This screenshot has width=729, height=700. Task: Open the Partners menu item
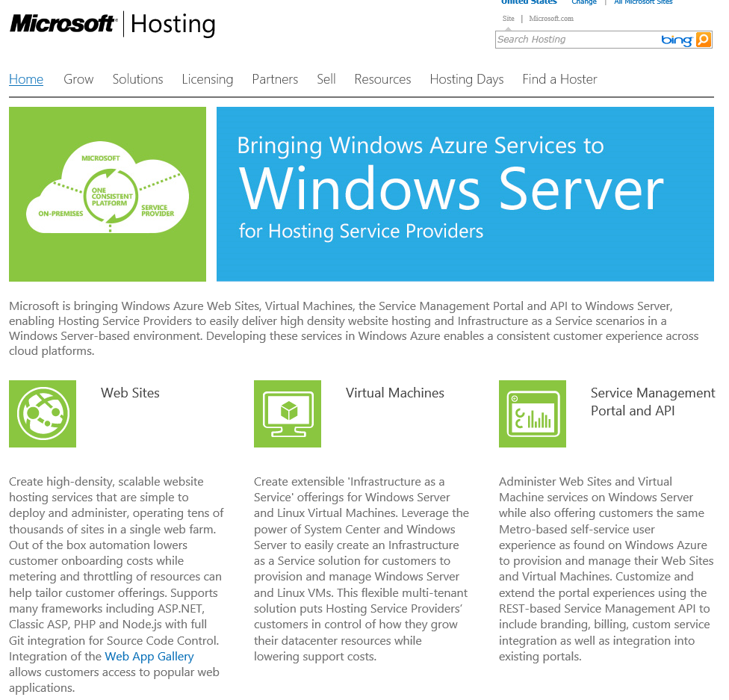pyautogui.click(x=275, y=79)
